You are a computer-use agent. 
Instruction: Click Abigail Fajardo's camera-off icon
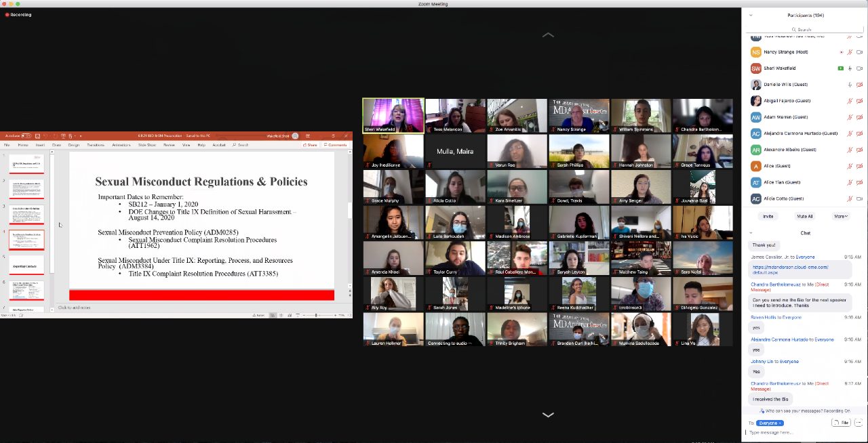[x=859, y=101]
